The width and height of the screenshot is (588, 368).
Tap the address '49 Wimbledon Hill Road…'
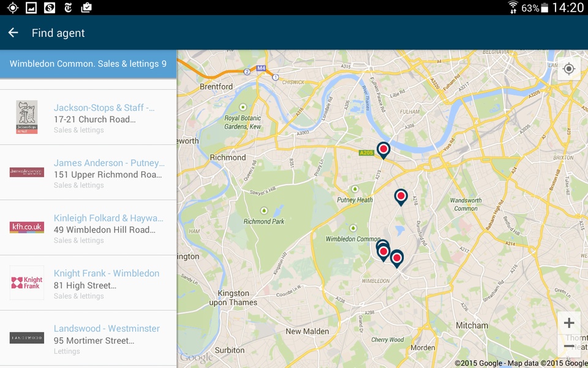[104, 230]
